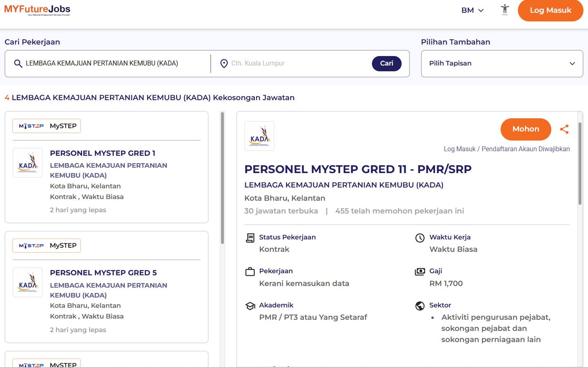Click the search magnifier icon
This screenshot has height=368, width=588.
pos(18,63)
